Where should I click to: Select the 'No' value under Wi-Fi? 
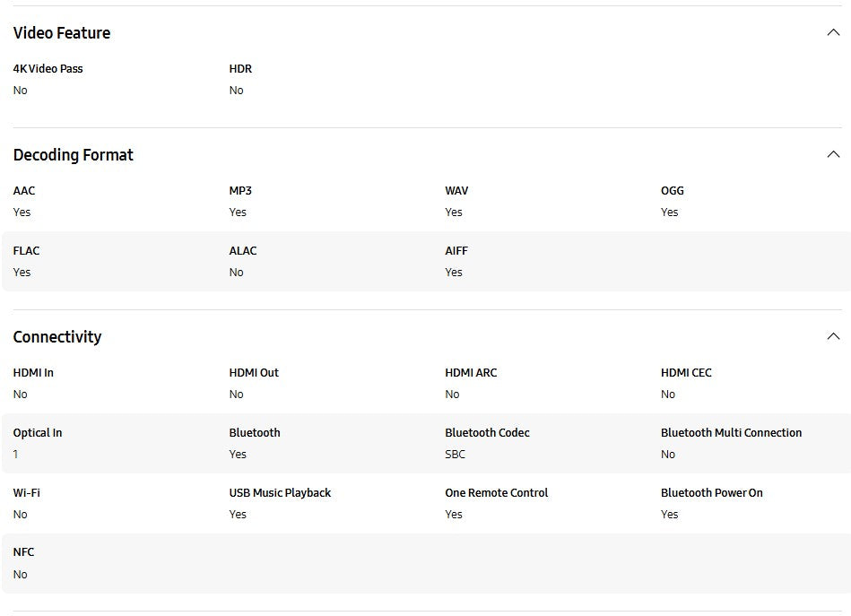20,515
